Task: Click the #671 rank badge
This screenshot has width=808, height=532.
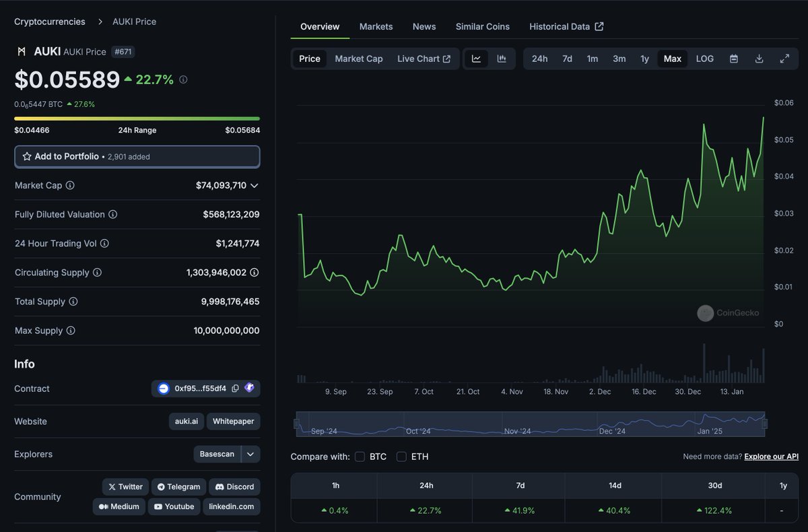Action: click(123, 52)
